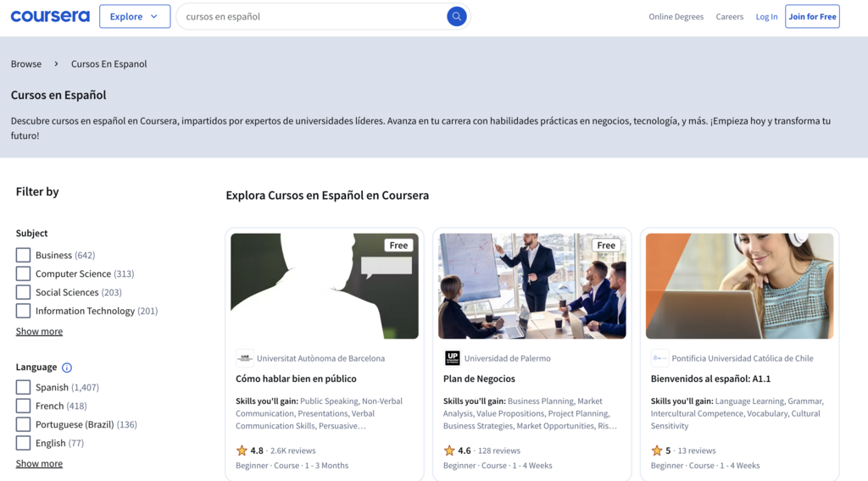Screen dimensions: 868x481
Task: Tick the English language checkbox
Action: coord(23,443)
